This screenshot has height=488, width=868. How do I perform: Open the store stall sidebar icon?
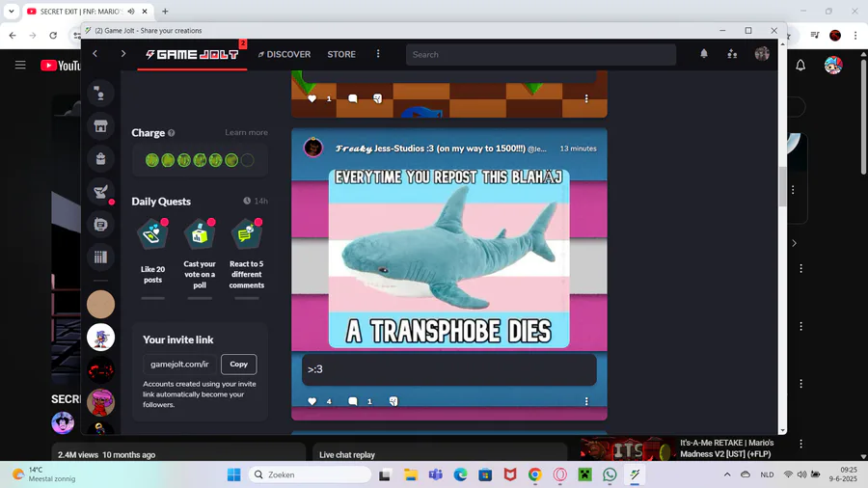(100, 126)
